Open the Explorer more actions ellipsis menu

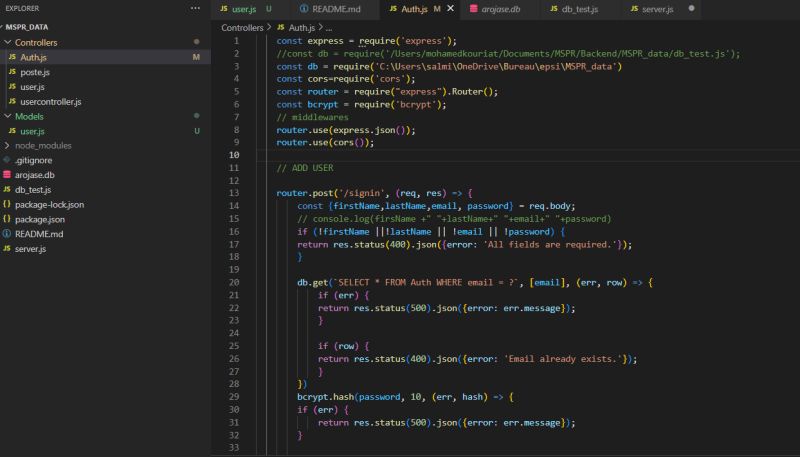(195, 8)
